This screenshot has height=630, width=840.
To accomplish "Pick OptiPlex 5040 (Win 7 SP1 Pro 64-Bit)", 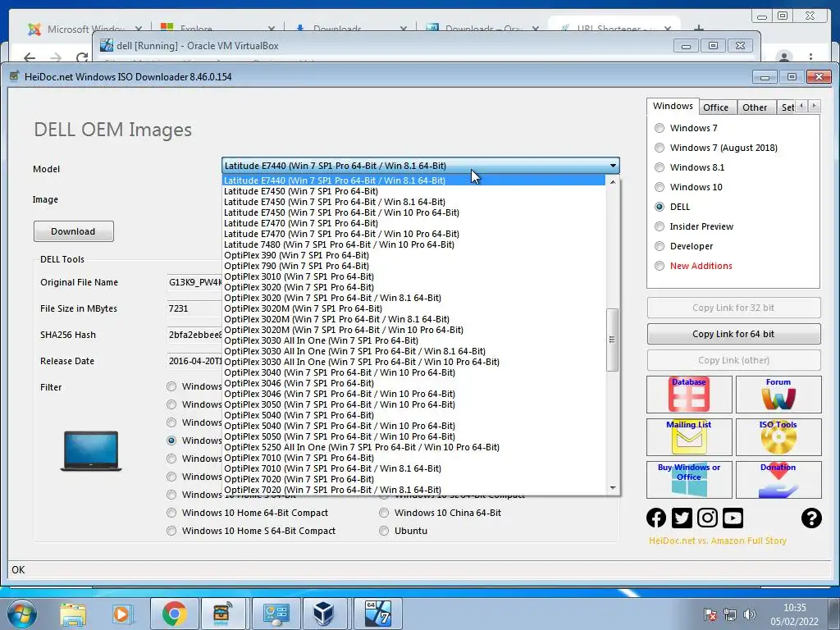I will click(414, 415).
